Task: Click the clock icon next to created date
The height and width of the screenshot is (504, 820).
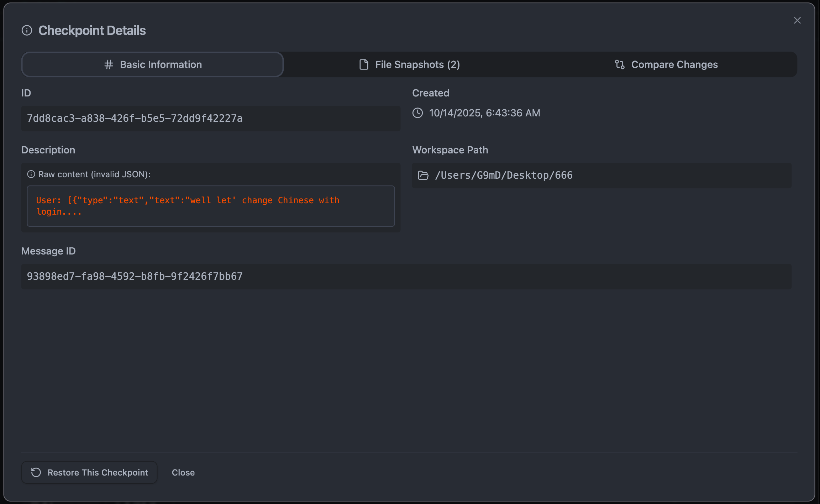Action: tap(417, 113)
